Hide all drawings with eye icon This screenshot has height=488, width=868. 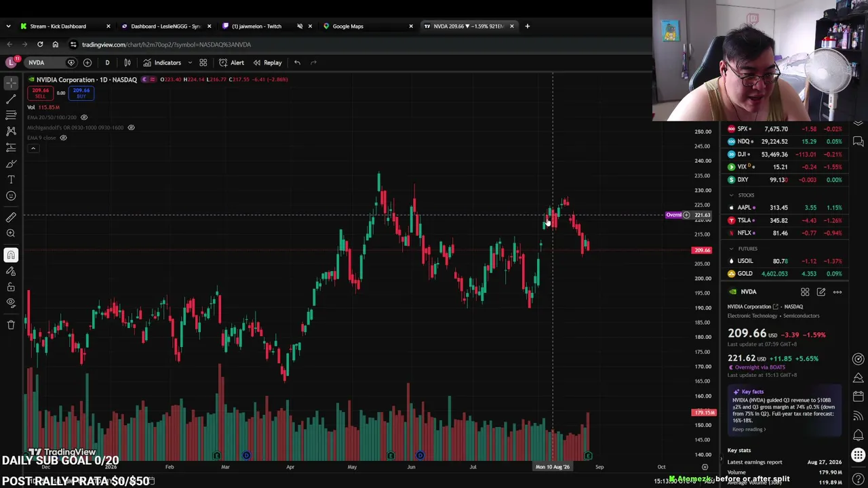[11, 303]
